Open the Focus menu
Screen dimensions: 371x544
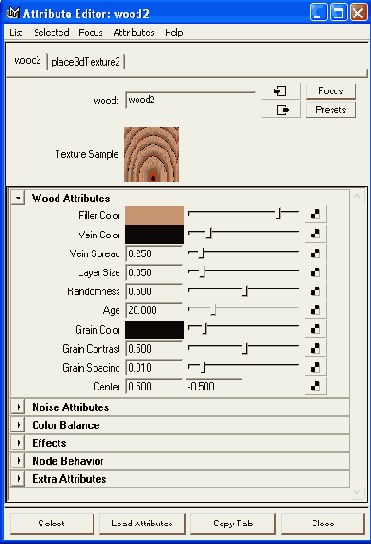(90, 33)
